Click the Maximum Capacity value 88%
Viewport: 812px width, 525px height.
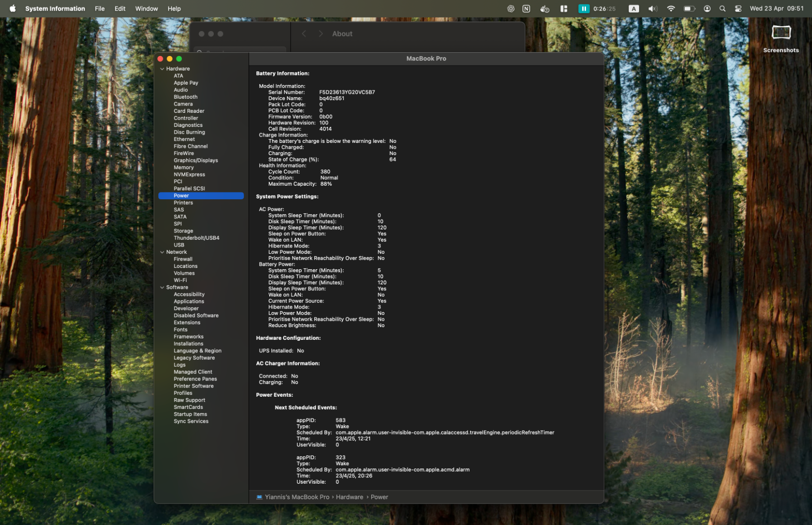(326, 184)
